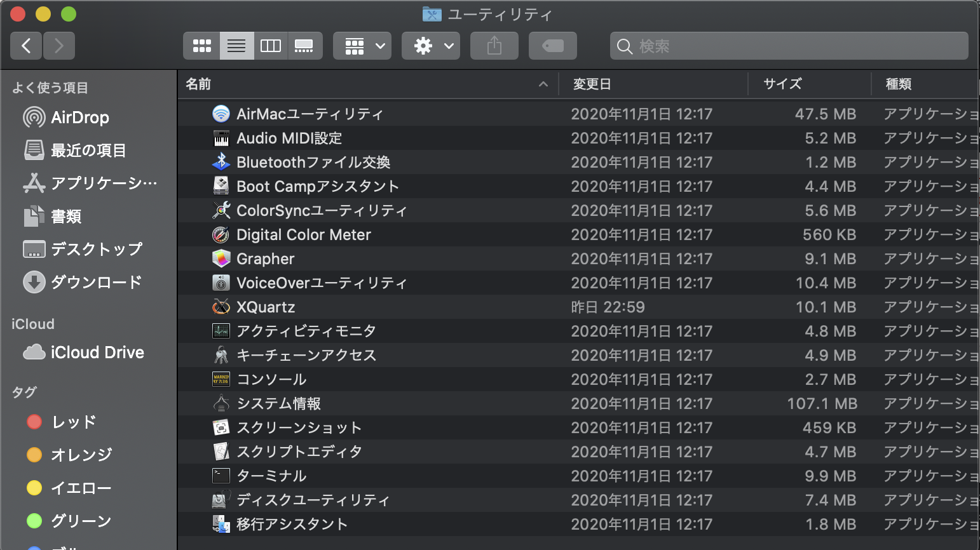The width and height of the screenshot is (980, 550).
Task: Switch to column view
Action: coord(271,46)
